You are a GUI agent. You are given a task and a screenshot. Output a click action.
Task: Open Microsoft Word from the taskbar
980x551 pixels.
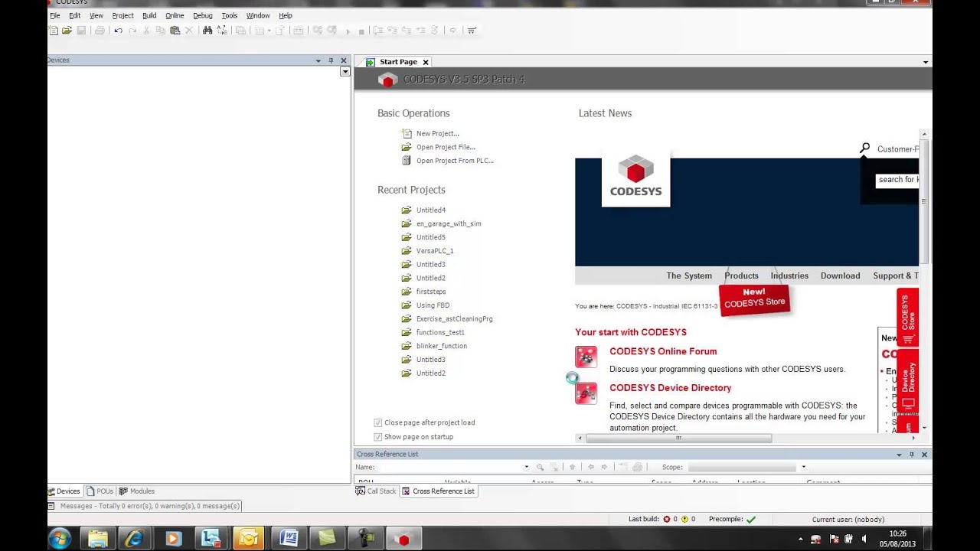(289, 539)
